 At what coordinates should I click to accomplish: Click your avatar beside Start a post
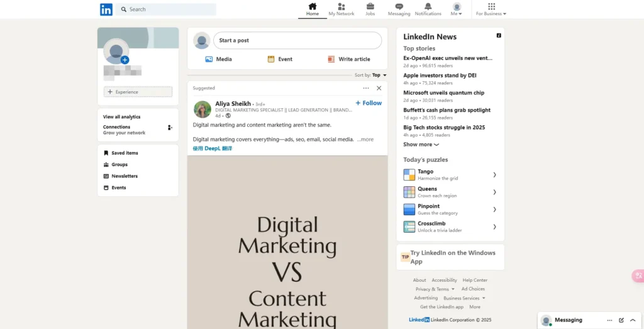(202, 40)
